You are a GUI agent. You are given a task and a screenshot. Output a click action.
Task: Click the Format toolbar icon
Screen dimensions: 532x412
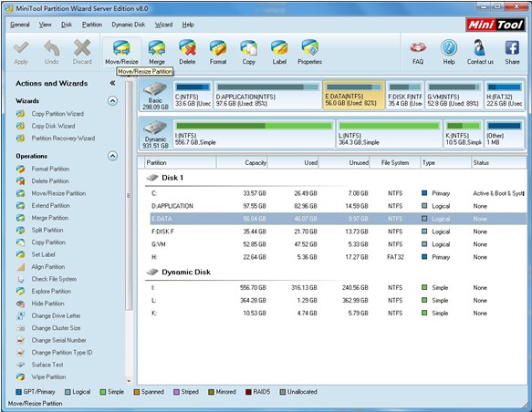[x=218, y=47]
